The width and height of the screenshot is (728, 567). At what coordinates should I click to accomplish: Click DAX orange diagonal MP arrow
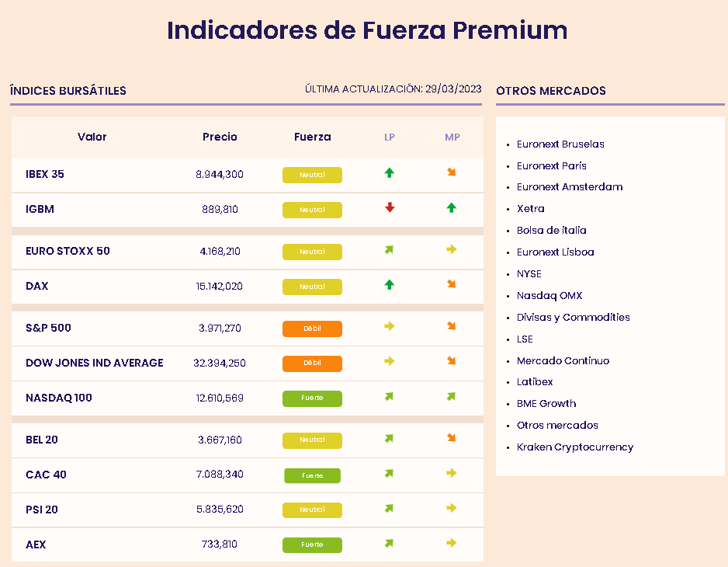[x=452, y=285]
